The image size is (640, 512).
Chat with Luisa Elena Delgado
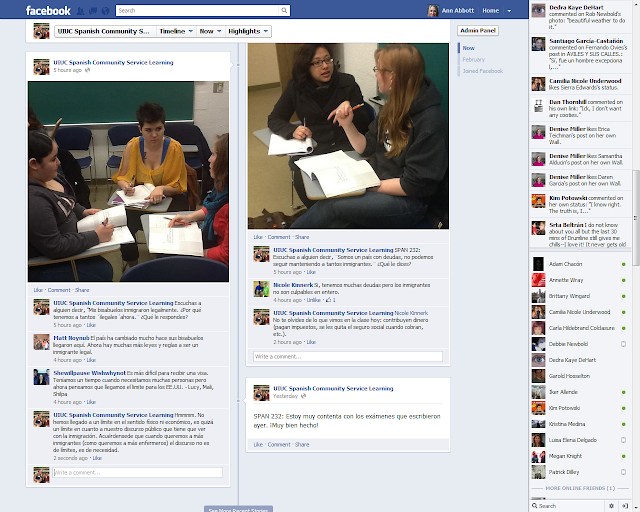[x=580, y=440]
